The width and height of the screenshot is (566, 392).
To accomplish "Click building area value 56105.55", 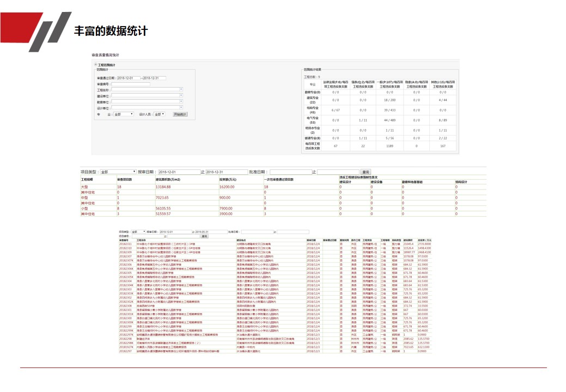I will (x=163, y=209).
